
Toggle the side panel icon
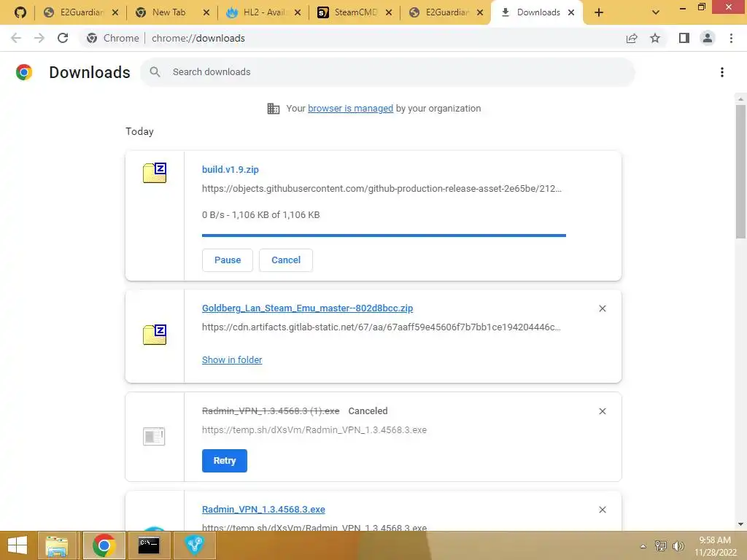(684, 38)
